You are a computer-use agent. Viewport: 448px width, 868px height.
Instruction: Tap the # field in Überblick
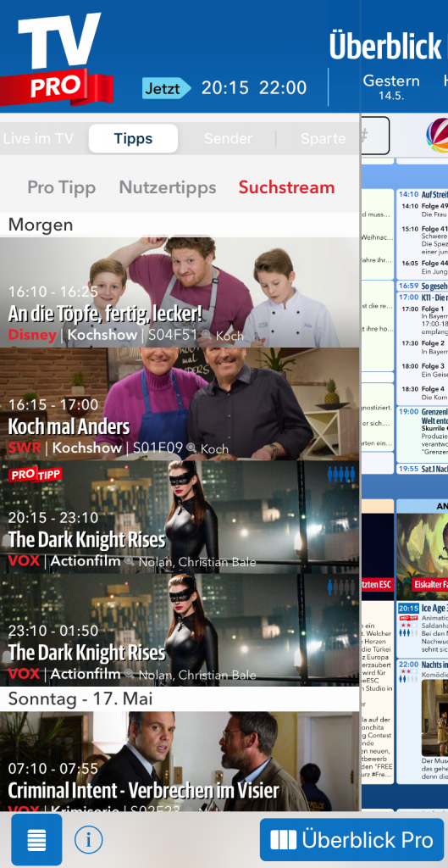(375, 136)
